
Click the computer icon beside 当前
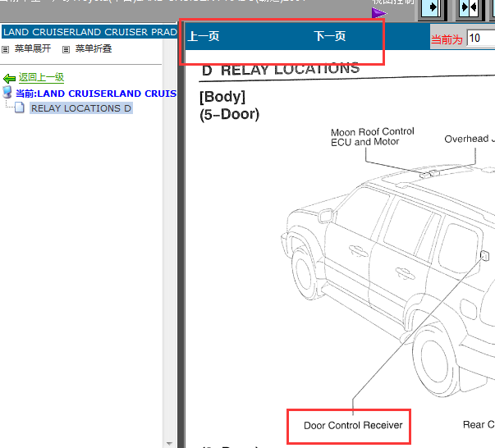click(7, 93)
